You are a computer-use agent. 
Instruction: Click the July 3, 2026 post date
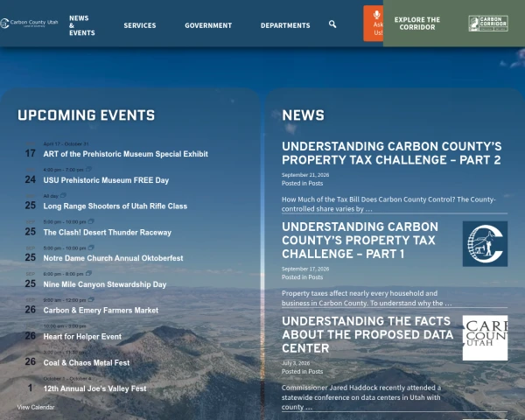pos(296,363)
